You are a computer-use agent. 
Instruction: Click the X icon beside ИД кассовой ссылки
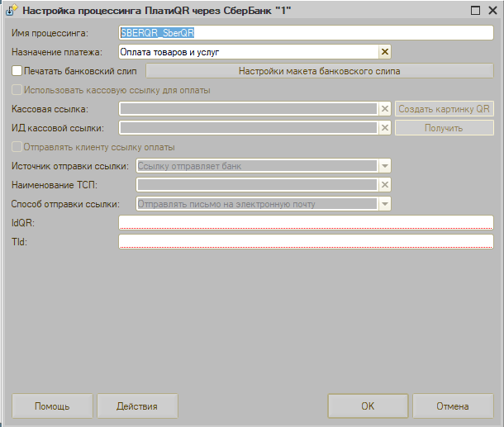(x=384, y=128)
